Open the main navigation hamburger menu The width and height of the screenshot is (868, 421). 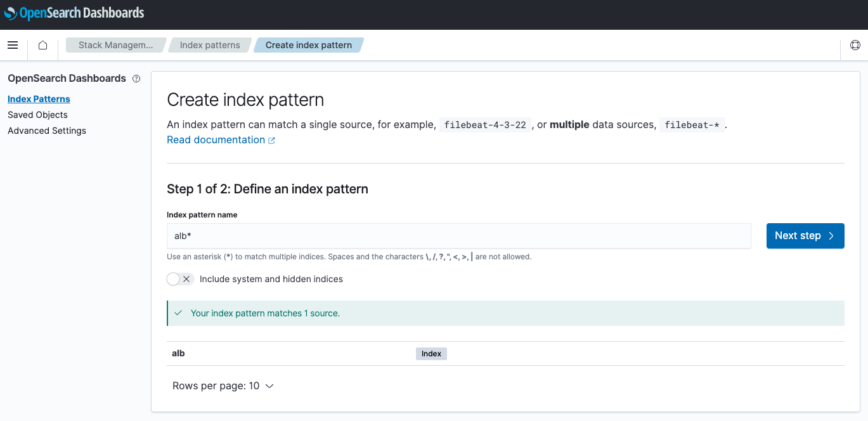13,45
